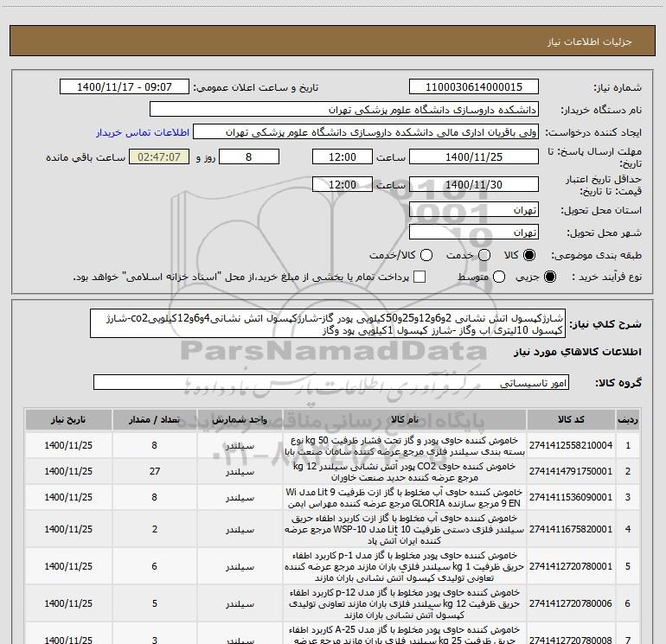Click the تعداد / مقدار column header

point(155,420)
